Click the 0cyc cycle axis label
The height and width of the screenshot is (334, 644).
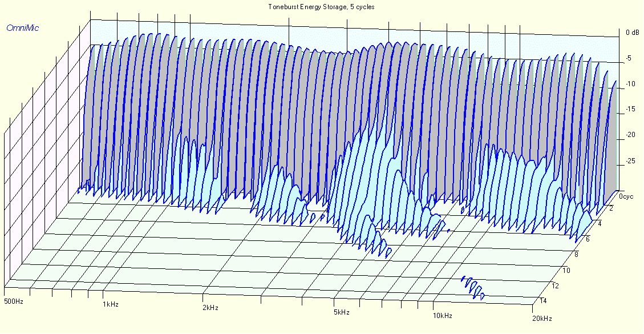pyautogui.click(x=626, y=196)
